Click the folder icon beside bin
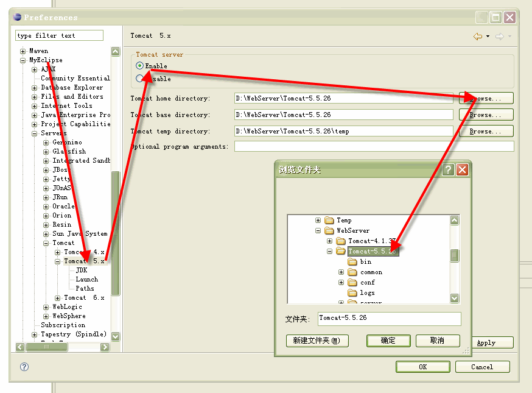Image resolution: width=532 pixels, height=393 pixels. (352, 261)
